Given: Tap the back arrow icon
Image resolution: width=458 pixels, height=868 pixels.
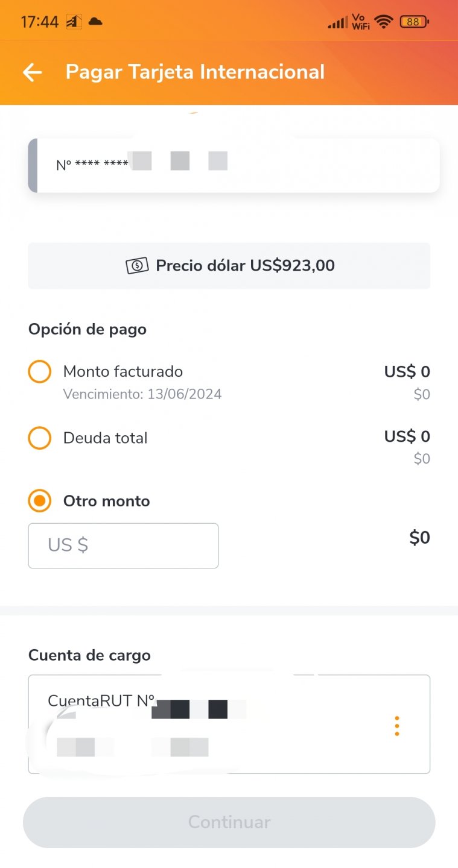Looking at the screenshot, I should (33, 72).
